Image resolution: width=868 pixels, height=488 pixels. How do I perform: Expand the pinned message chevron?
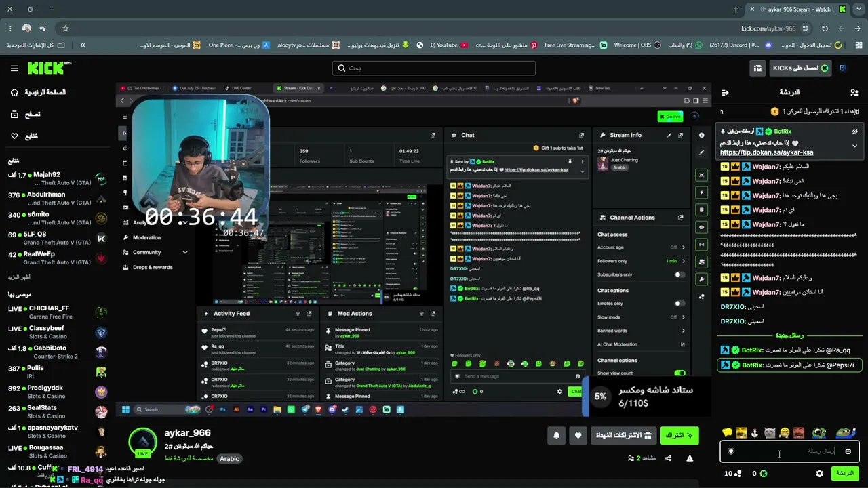854,146
